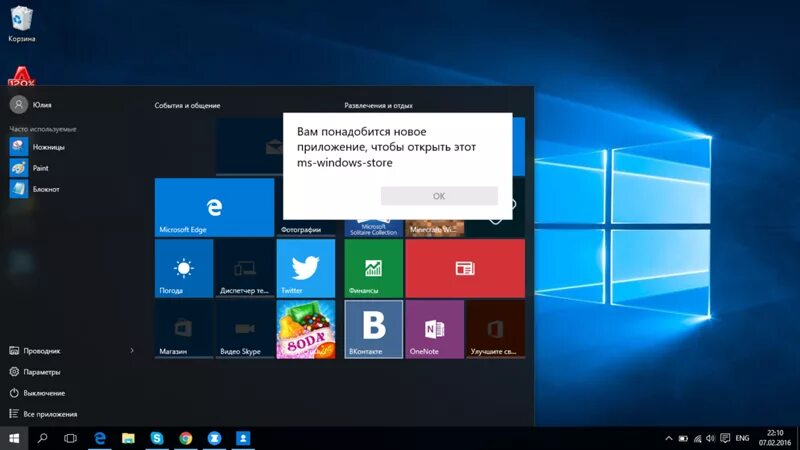Show hidden tray icons arrow
The height and width of the screenshot is (450, 800).
tap(669, 438)
